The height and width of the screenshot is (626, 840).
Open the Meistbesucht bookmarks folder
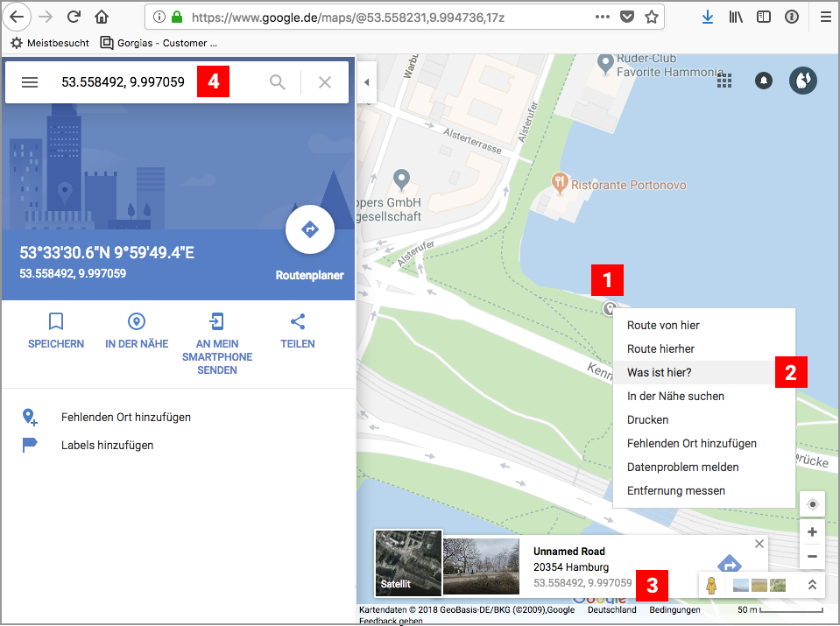pyautogui.click(x=50, y=43)
